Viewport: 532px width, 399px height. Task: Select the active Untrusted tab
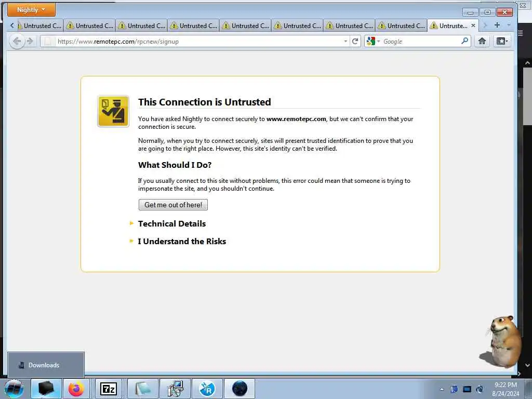point(453,25)
